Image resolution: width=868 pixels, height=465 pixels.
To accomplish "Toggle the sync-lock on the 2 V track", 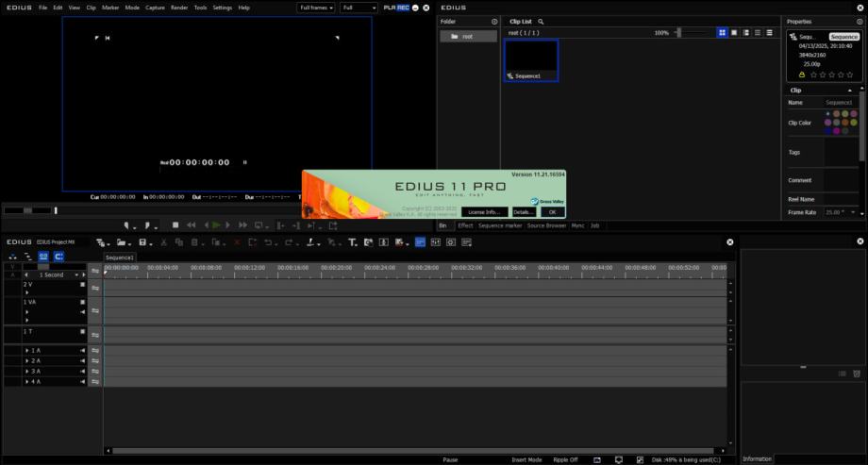I will (x=95, y=287).
